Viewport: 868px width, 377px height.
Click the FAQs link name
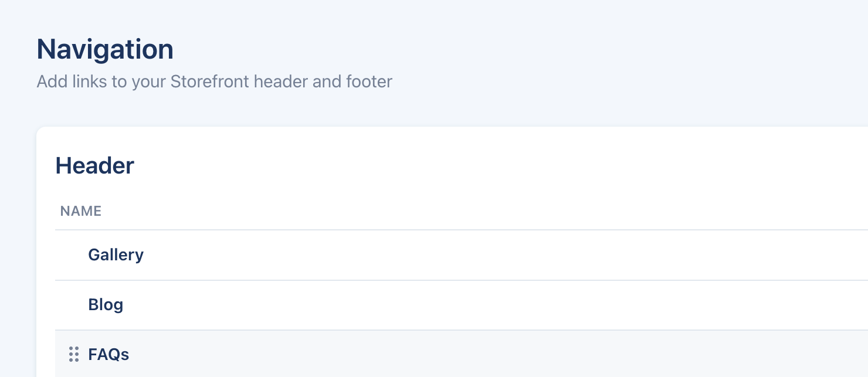[108, 355]
